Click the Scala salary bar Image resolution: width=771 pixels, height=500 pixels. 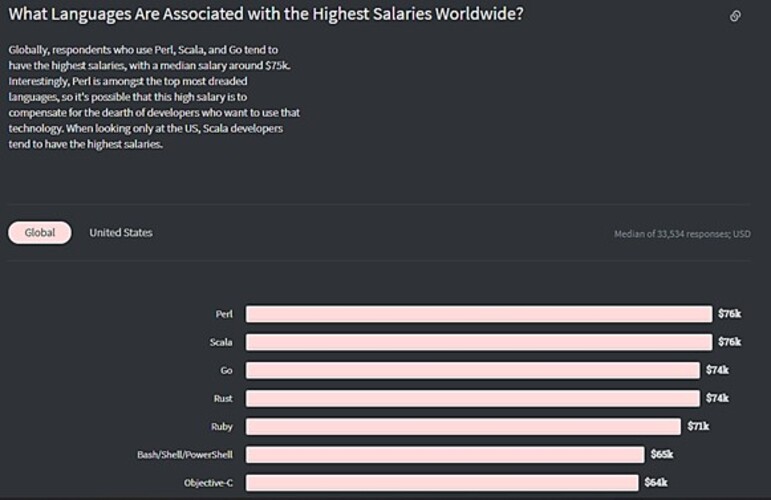point(478,342)
